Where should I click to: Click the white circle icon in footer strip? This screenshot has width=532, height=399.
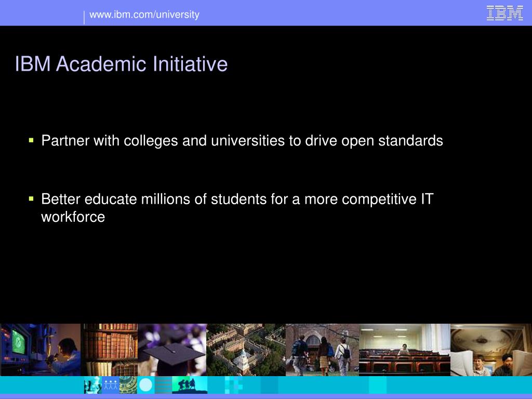pos(146,385)
